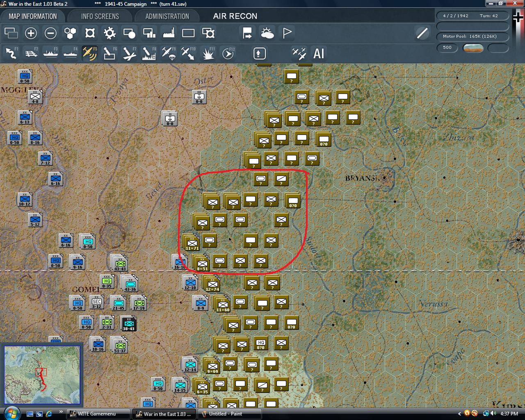Toggle the factory locations icon
The width and height of the screenshot is (525, 420).
(x=169, y=33)
